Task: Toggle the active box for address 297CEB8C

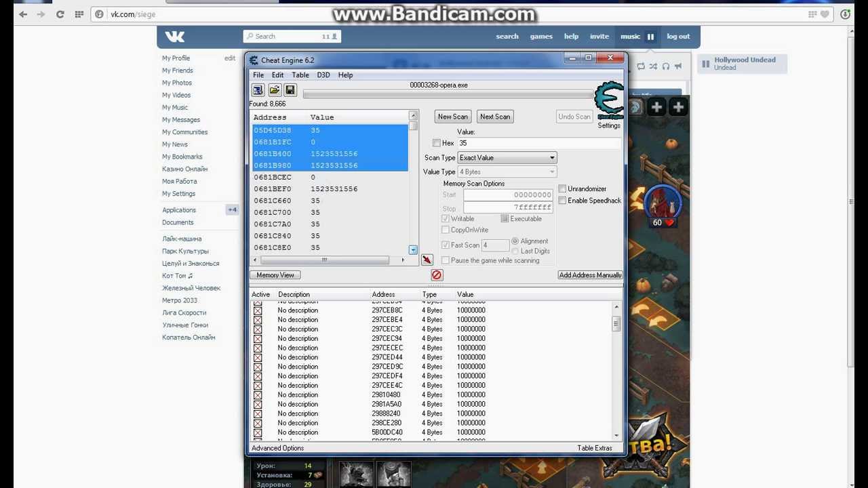Action: click(258, 310)
